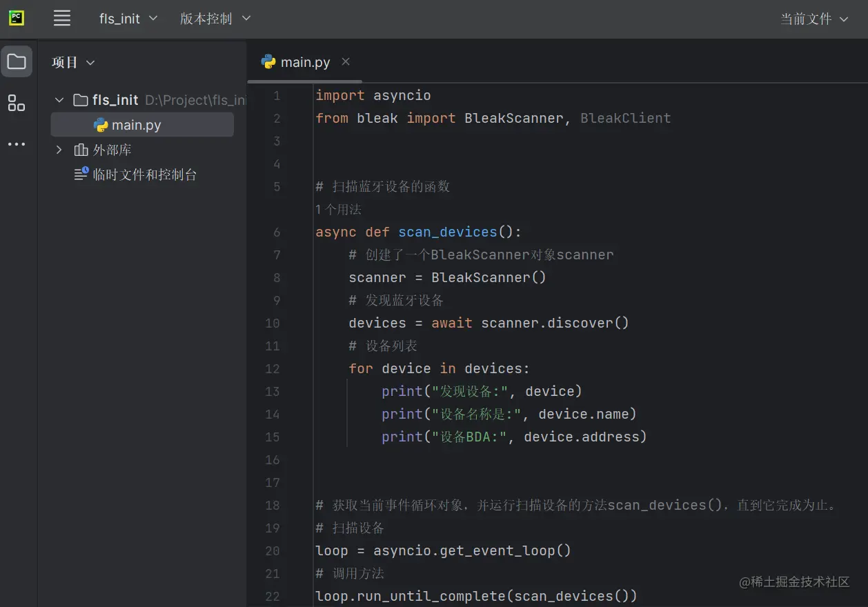Open the fls_init project dropdown
The height and width of the screenshot is (607, 868).
128,19
